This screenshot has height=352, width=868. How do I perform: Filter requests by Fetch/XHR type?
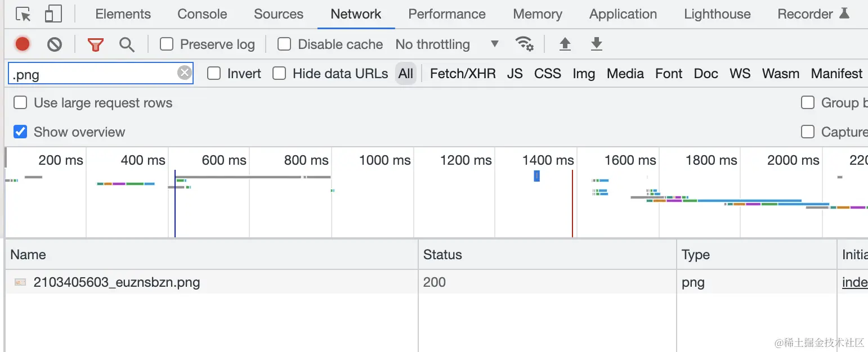[x=463, y=74]
